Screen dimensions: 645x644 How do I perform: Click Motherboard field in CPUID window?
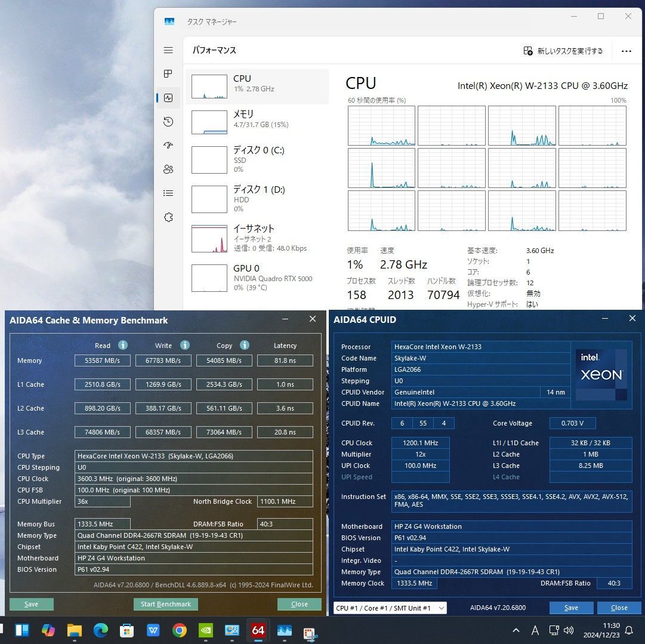pos(512,526)
